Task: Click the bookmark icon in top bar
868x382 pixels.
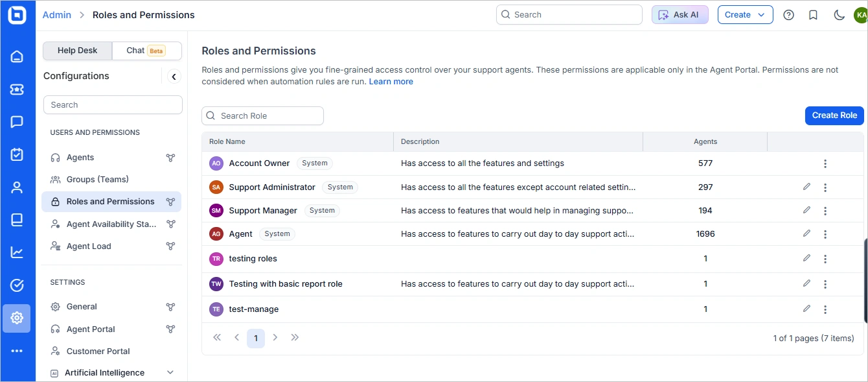Action: pos(813,15)
